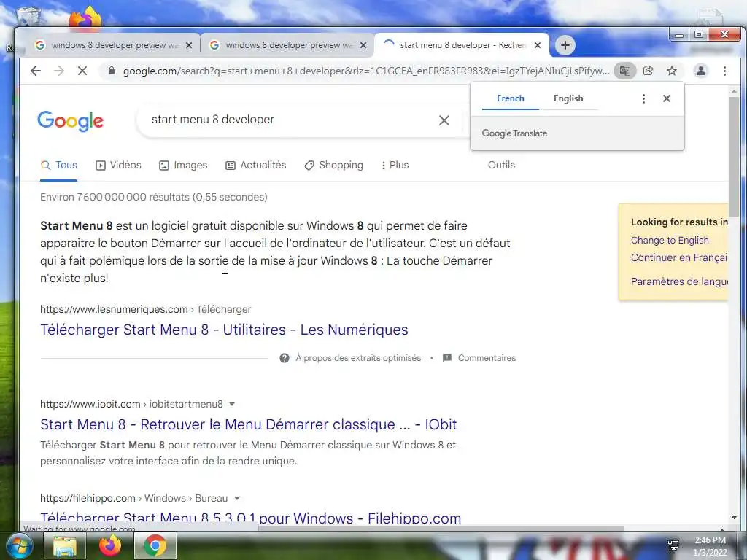
Task: Select the French translate tab
Action: [x=510, y=98]
